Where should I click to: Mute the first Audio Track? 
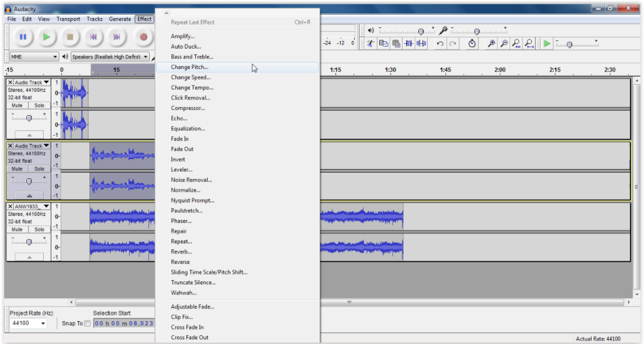pos(18,105)
